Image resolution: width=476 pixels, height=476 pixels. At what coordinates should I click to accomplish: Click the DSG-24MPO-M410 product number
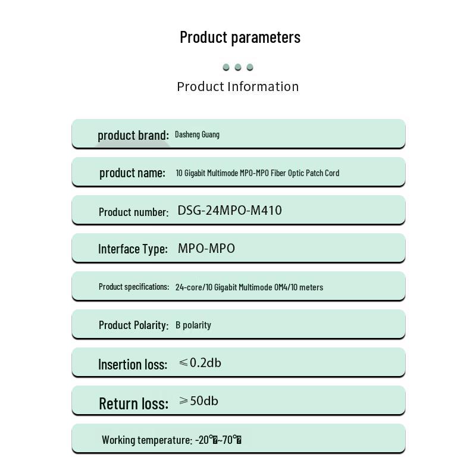coord(230,210)
